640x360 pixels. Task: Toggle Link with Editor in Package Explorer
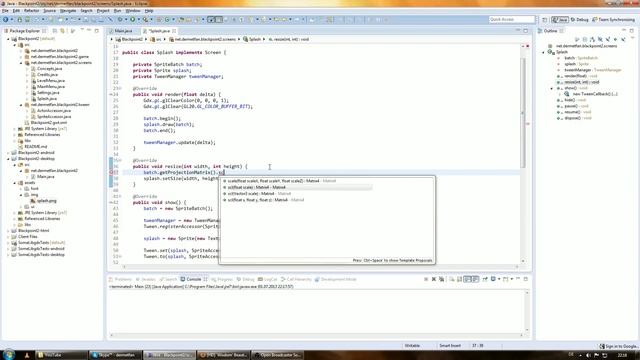click(62, 31)
